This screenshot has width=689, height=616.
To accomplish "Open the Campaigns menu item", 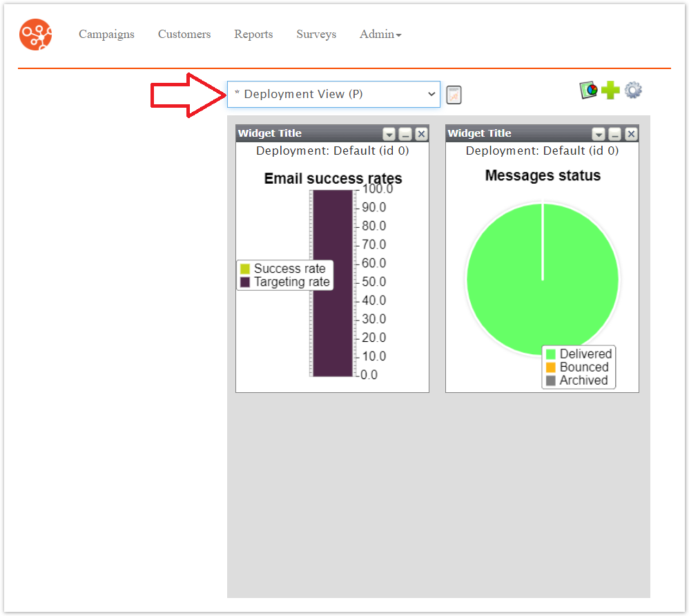I will (x=106, y=35).
